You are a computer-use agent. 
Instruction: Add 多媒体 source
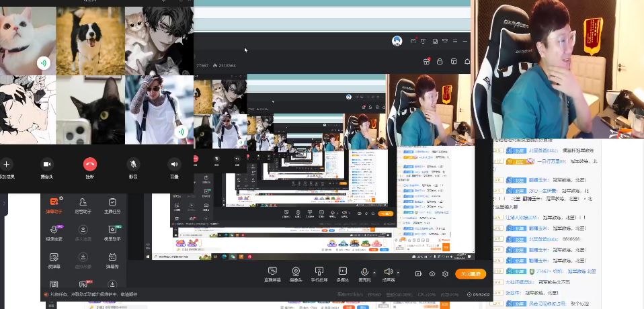pyautogui.click(x=343, y=274)
